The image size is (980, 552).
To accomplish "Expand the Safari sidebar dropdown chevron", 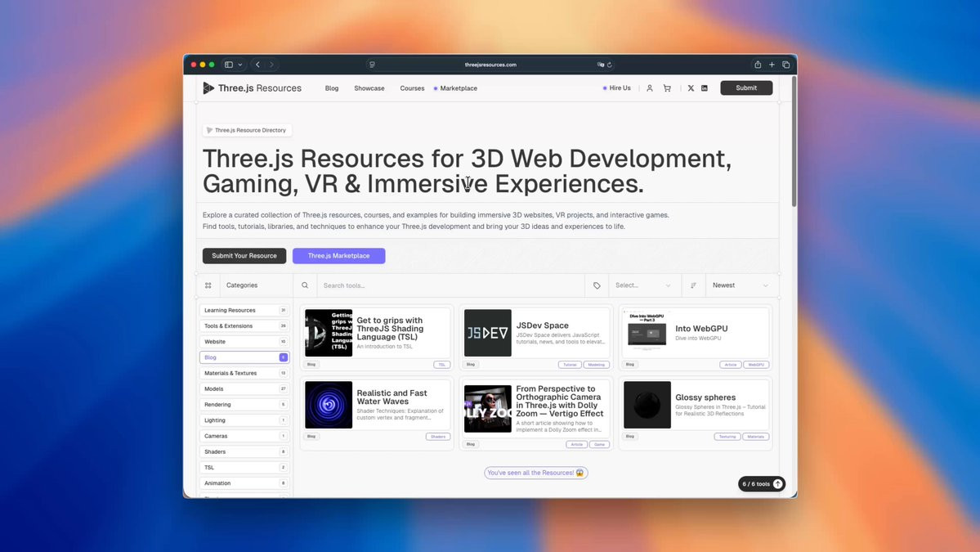I will click(x=240, y=65).
